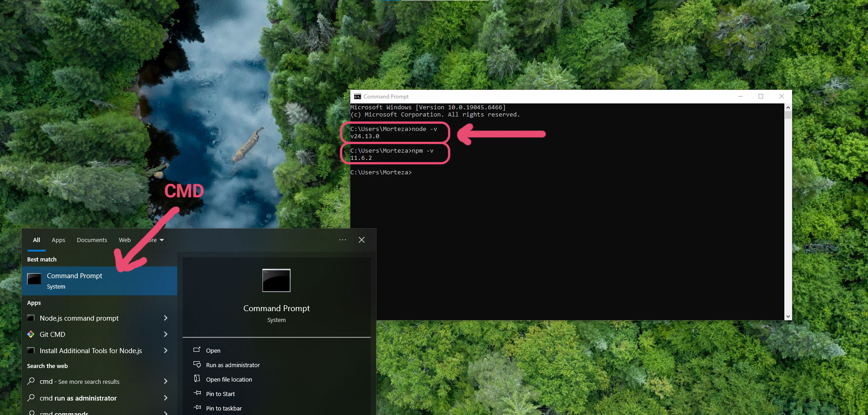This screenshot has width=868, height=415.
Task: Click the Pin to Start pin icon
Action: [197, 393]
